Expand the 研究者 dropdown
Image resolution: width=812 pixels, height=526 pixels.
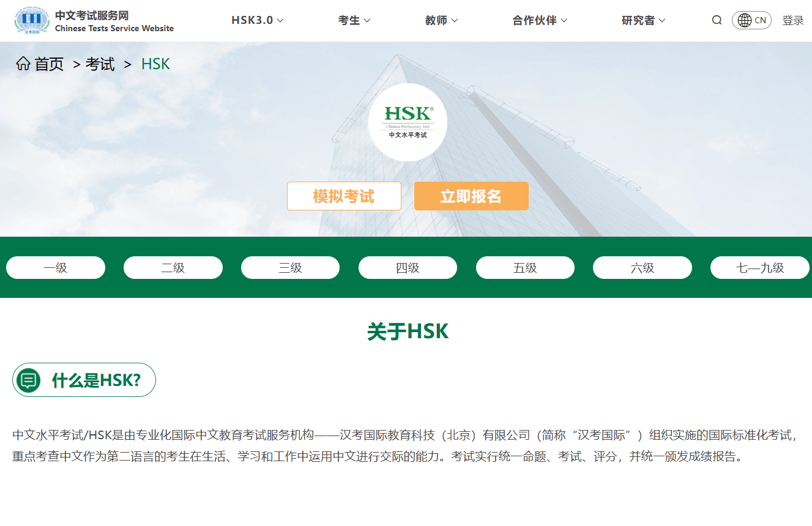tap(643, 20)
